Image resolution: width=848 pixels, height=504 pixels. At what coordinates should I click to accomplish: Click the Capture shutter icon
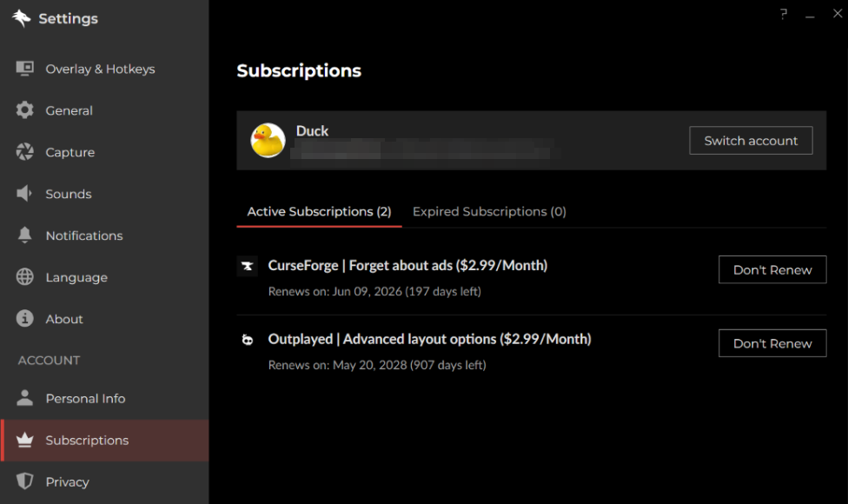24,152
